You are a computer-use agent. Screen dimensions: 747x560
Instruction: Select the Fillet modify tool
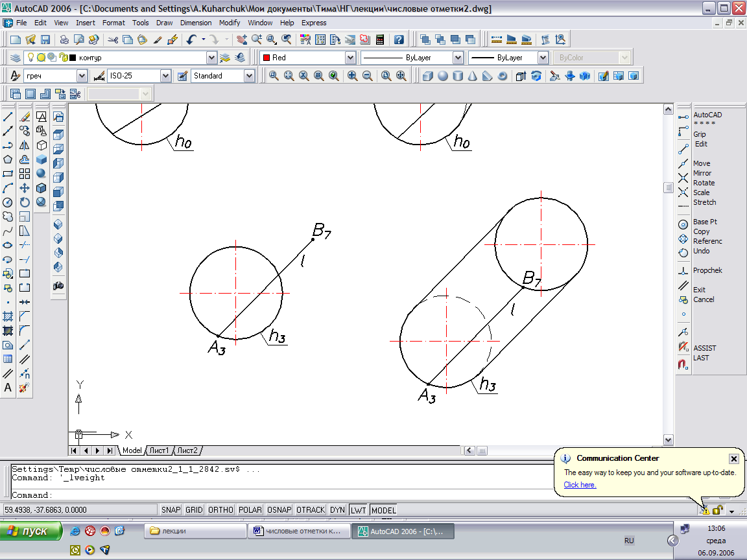25,331
